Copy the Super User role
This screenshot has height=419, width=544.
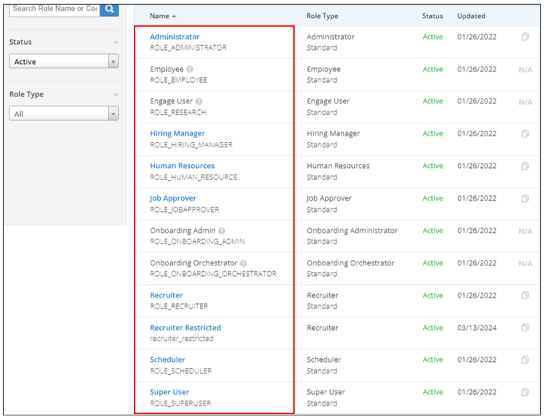pyautogui.click(x=525, y=392)
